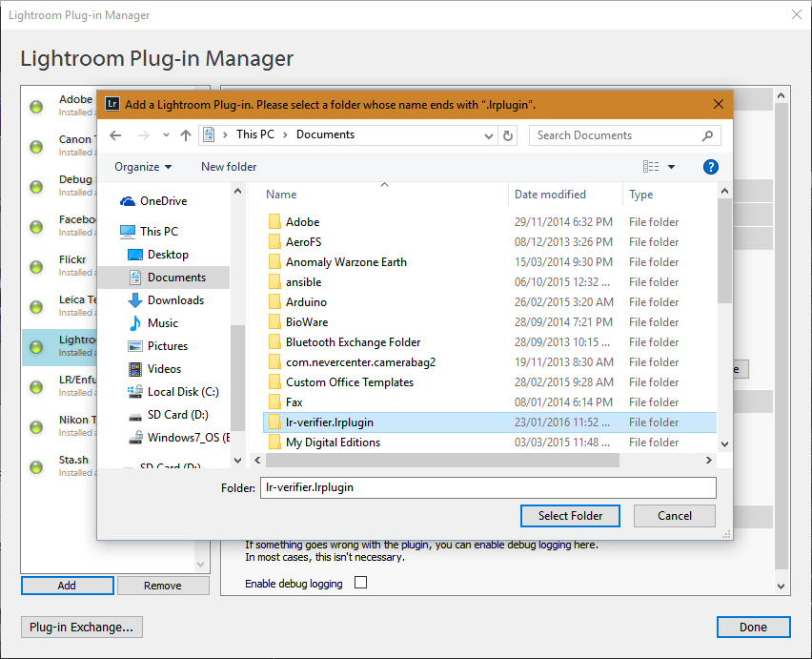Click the Sta.sh plug-in status indicator
812x659 pixels.
36,466
